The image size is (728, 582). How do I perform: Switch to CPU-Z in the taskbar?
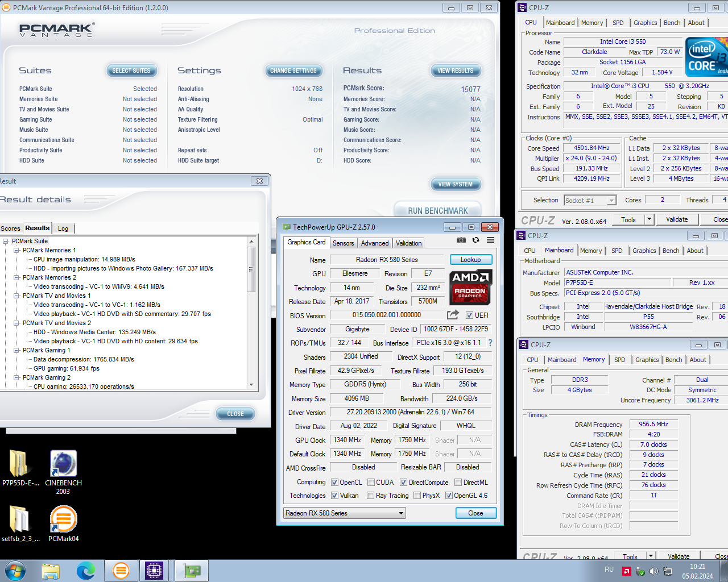point(154,571)
